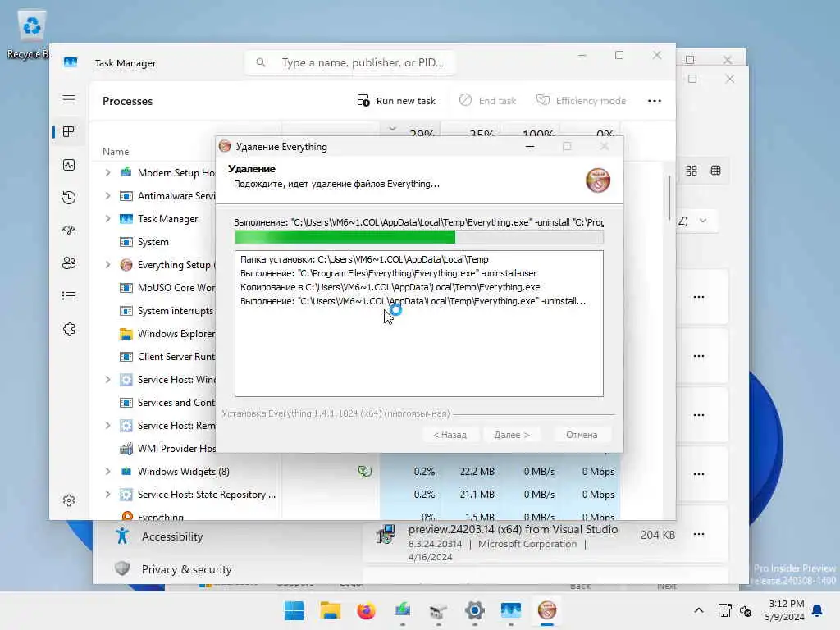Image resolution: width=840 pixels, height=630 pixels.
Task: Minimize the Удаление Everything dialog
Action: 530,146
